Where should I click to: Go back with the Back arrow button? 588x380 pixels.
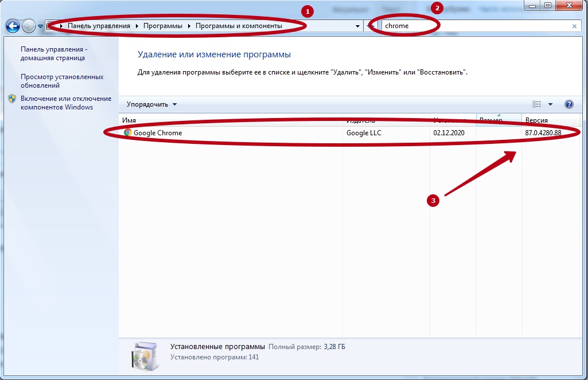[x=13, y=26]
